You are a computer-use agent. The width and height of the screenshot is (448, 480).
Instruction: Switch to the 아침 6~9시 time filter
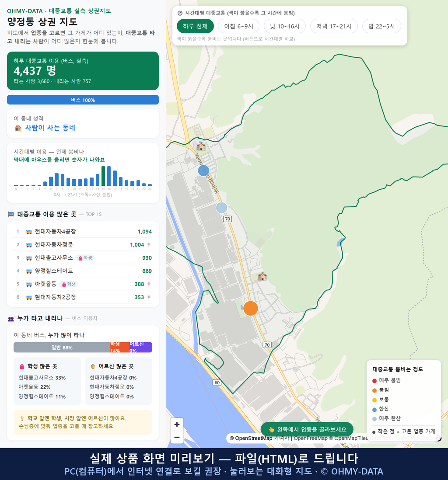coord(239,26)
